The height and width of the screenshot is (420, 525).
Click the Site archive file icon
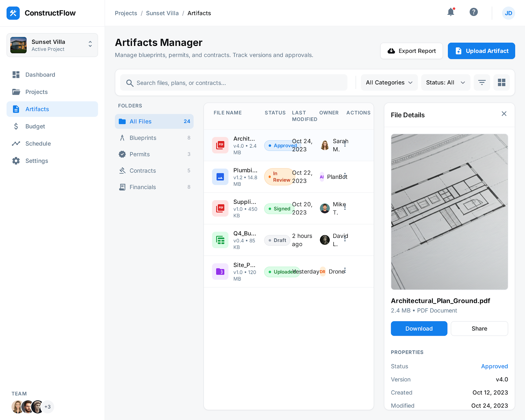coord(220,271)
